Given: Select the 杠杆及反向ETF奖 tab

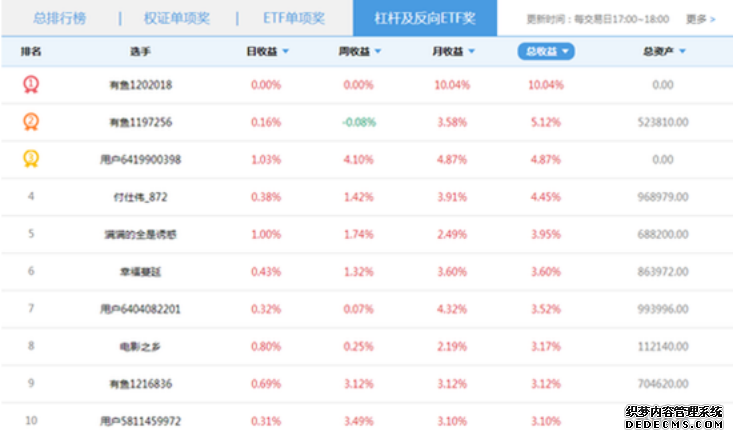Looking at the screenshot, I should tap(425, 18).
